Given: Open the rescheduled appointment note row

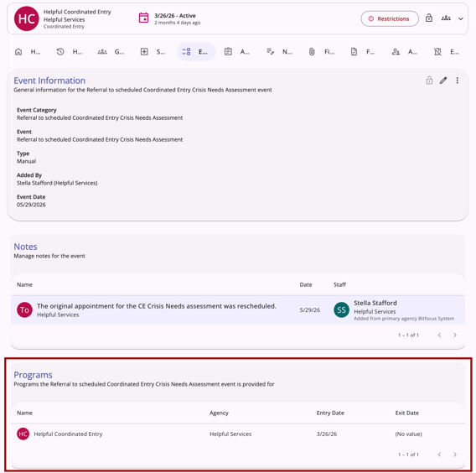Looking at the screenshot, I should (238, 309).
